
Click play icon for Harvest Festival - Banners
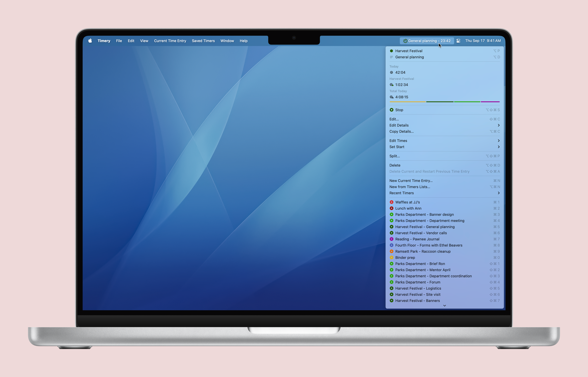[391, 301]
